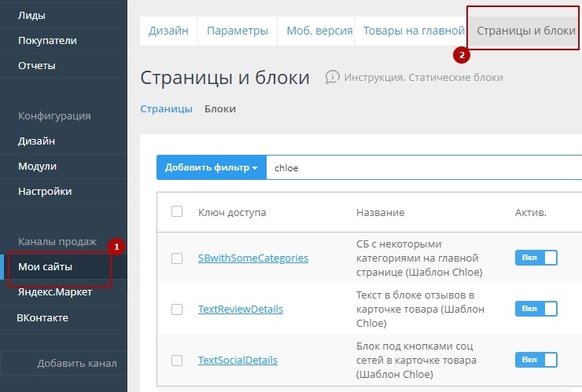Switch off TextSocialDetails activity toggle
The height and width of the screenshot is (392, 582).
536,360
